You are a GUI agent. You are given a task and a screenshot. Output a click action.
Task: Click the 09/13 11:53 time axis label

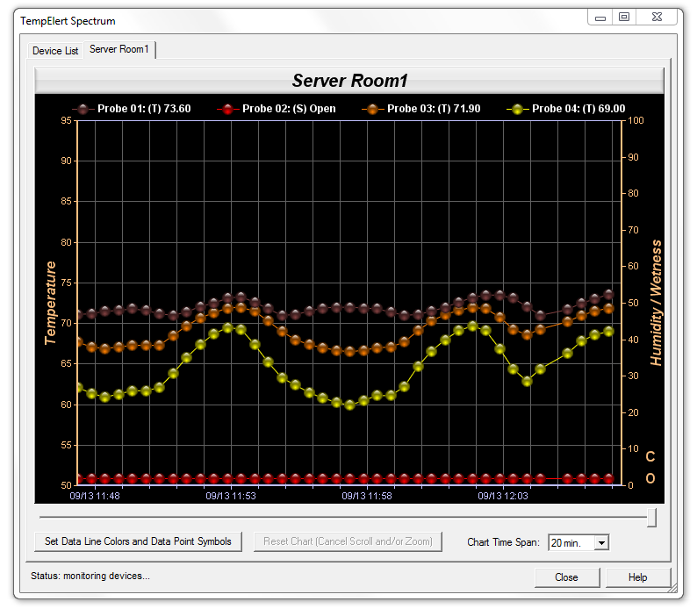click(x=231, y=496)
